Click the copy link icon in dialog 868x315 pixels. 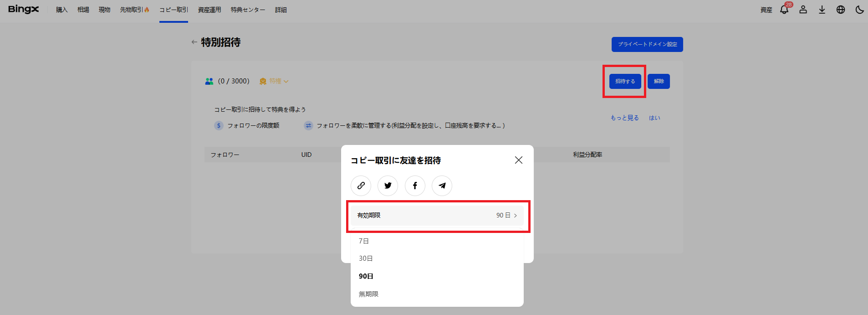click(361, 186)
